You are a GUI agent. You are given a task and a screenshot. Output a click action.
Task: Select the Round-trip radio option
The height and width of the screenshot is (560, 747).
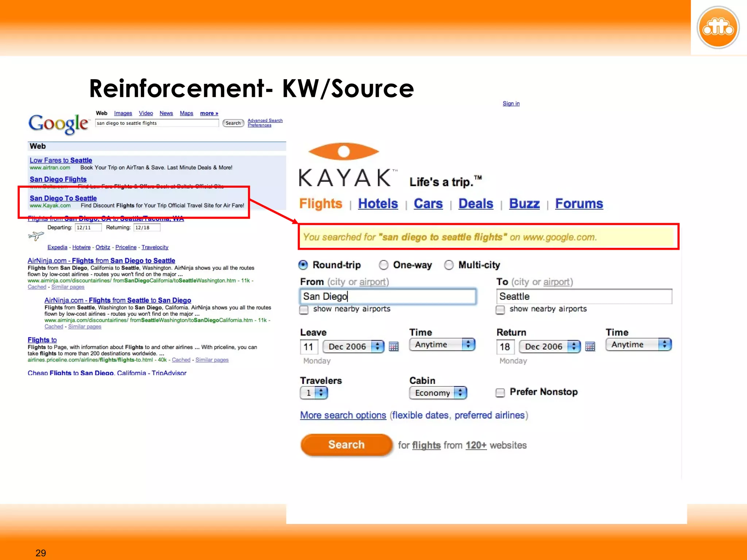[303, 265]
